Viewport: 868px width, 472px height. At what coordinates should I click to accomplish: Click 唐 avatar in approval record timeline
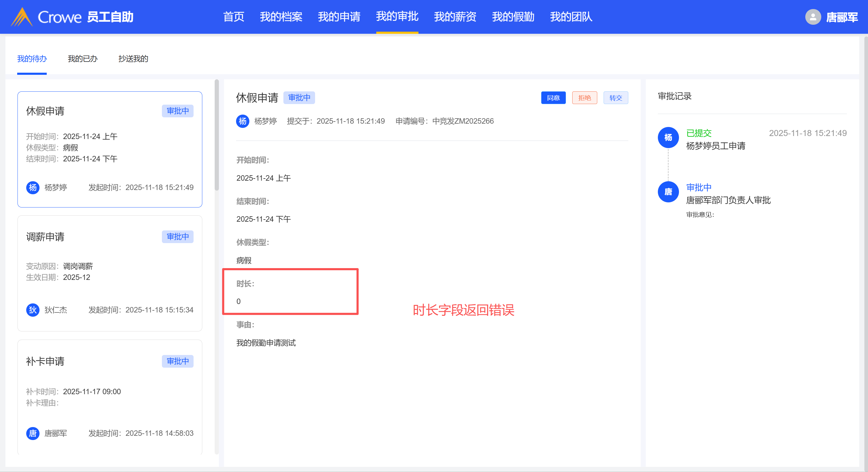[x=668, y=192]
